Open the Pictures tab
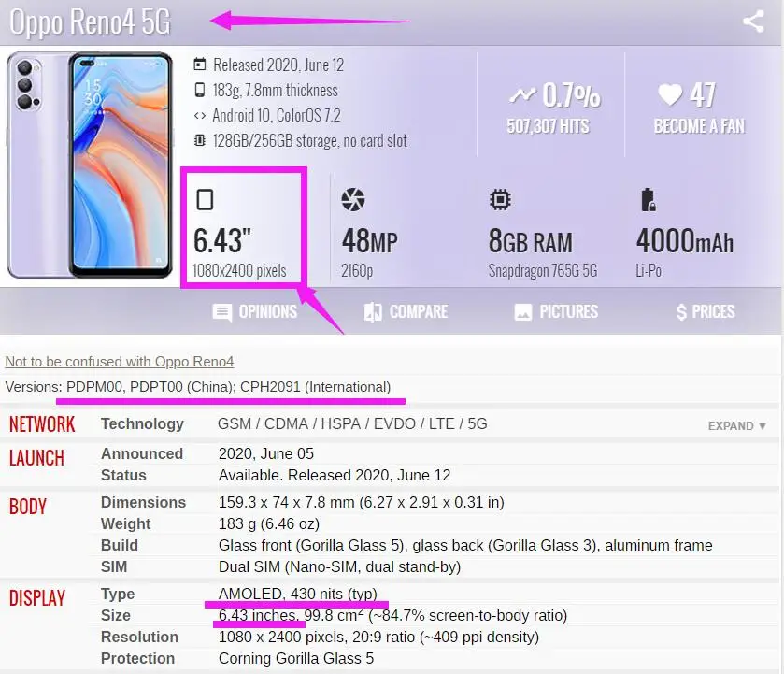The width and height of the screenshot is (784, 674). click(556, 311)
